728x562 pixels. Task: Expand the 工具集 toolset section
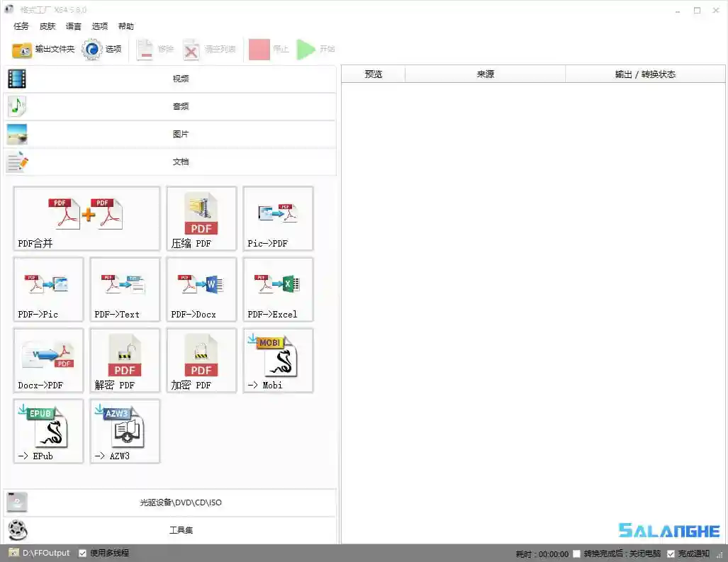click(181, 529)
